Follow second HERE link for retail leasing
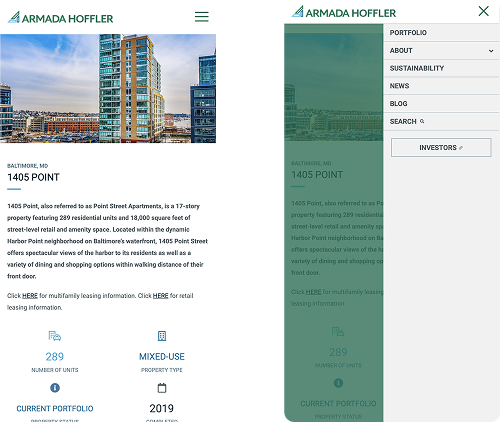This screenshot has width=501, height=423. tap(160, 296)
